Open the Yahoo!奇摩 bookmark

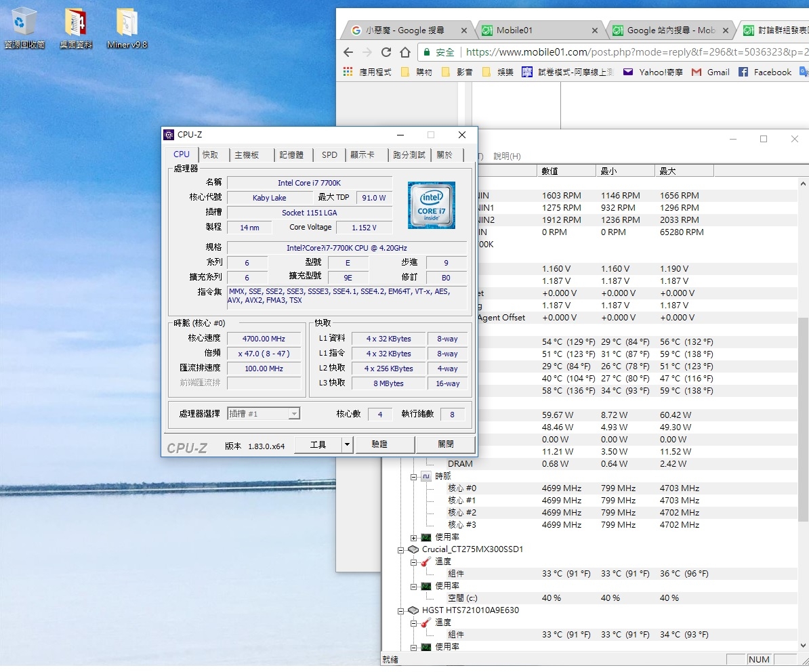653,72
